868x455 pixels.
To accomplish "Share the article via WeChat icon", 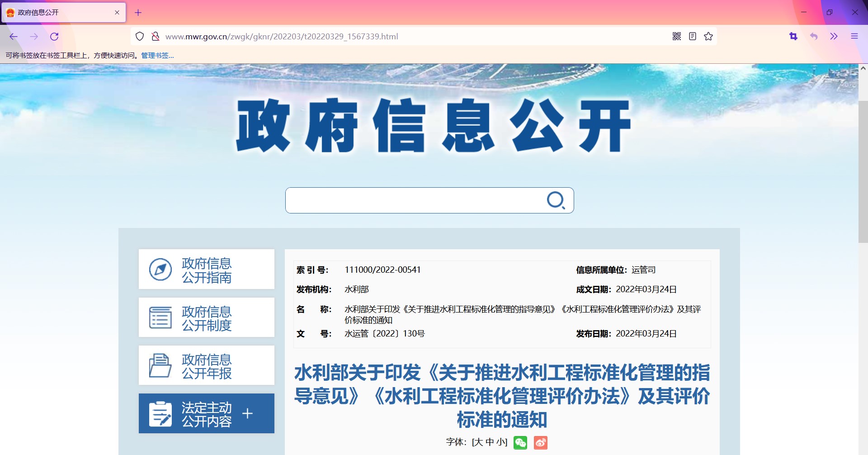I will click(x=520, y=442).
